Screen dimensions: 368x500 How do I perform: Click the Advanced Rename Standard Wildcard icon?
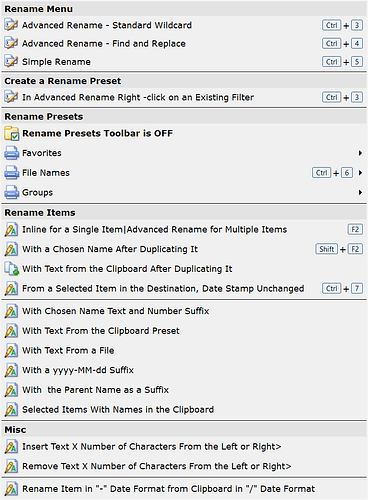[x=11, y=25]
